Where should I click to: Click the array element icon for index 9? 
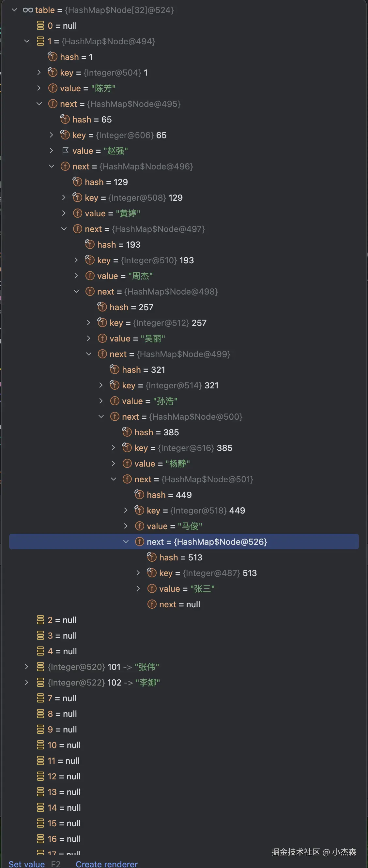(x=40, y=729)
